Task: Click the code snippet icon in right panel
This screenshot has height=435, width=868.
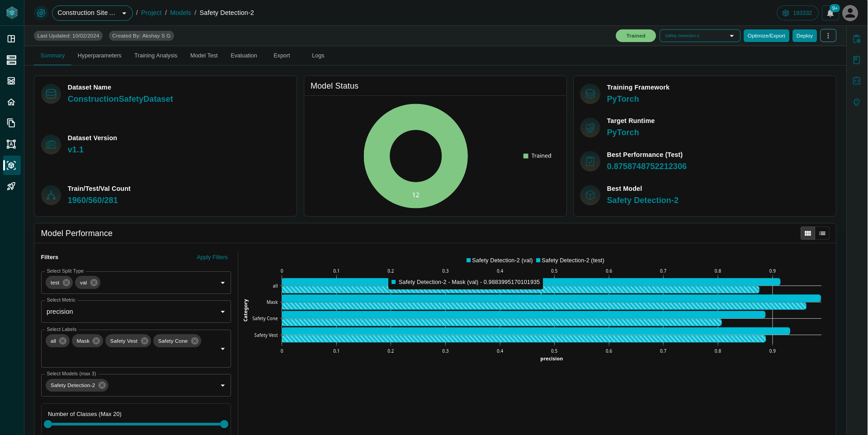Action: click(857, 81)
